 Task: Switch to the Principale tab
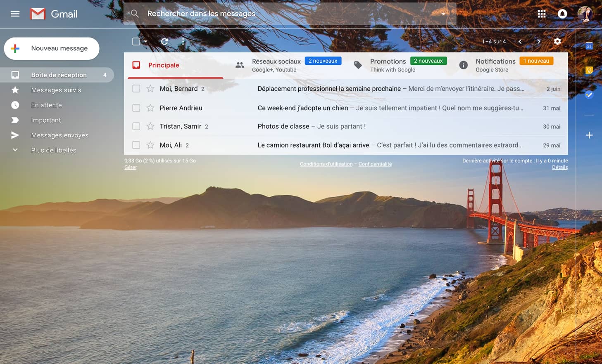(x=176, y=65)
